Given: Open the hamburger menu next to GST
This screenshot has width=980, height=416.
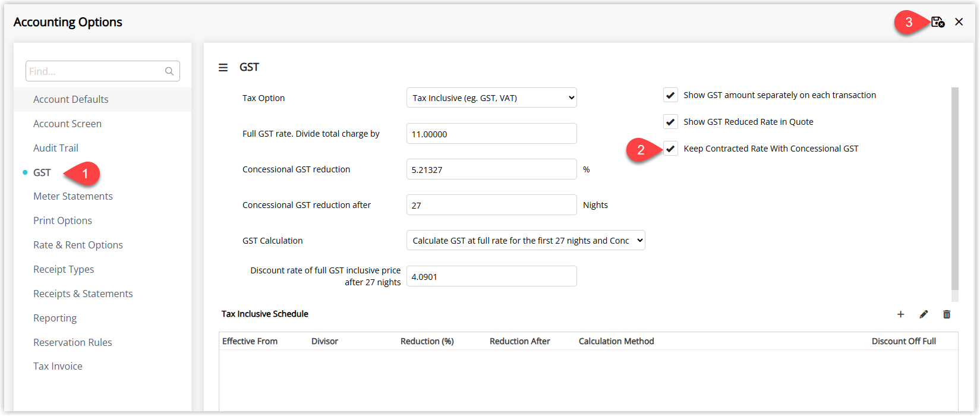Looking at the screenshot, I should 223,68.
